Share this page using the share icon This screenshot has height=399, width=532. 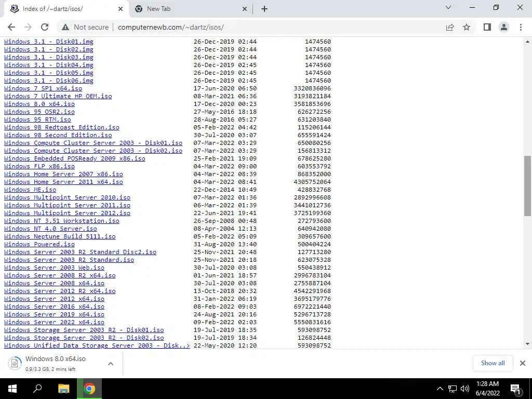450,27
